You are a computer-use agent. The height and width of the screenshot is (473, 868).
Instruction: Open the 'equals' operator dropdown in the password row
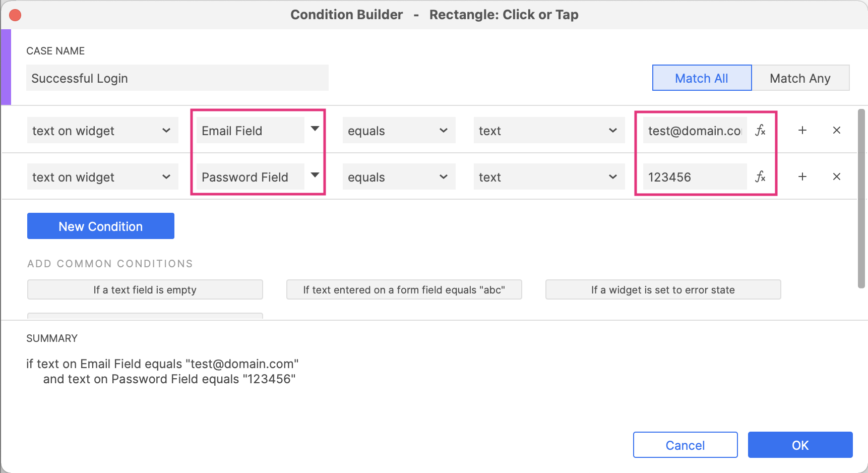coord(399,176)
